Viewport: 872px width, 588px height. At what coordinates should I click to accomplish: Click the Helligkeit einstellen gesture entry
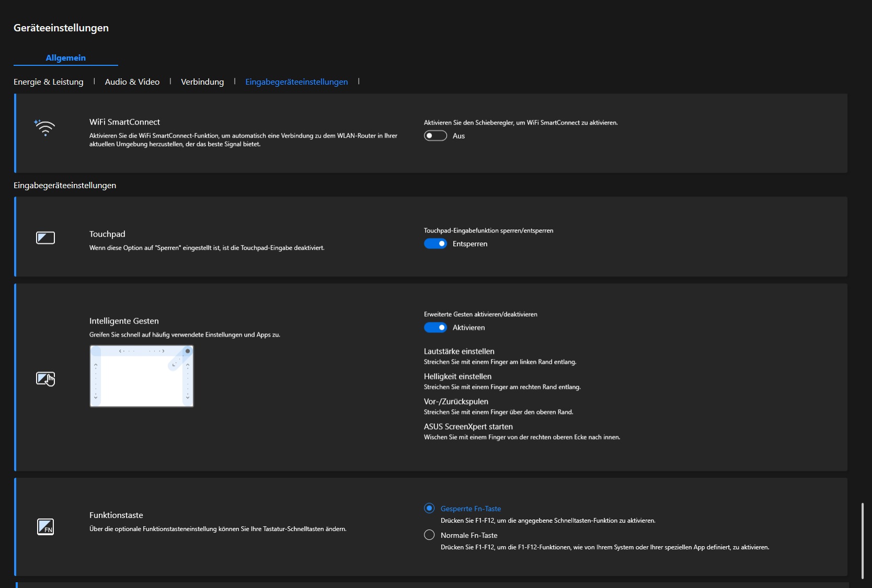coord(457,376)
